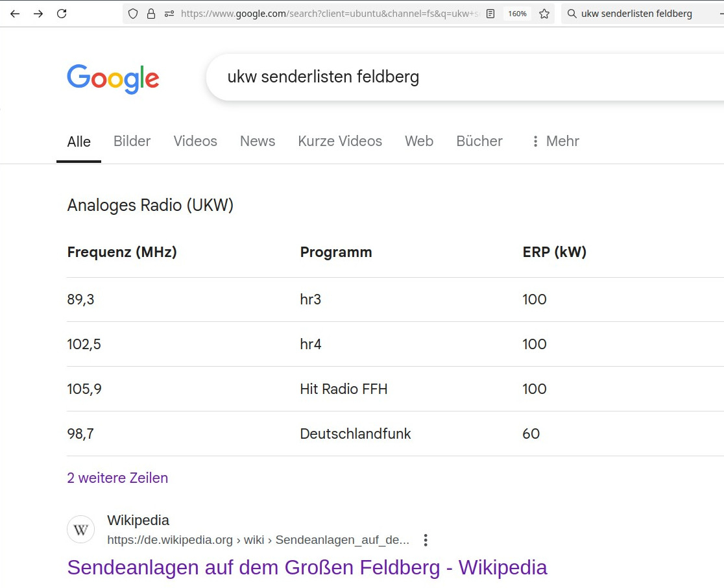Screen dimensions: 724x588
Task: Select ERP '100' in the hr3 row
Action: (535, 299)
